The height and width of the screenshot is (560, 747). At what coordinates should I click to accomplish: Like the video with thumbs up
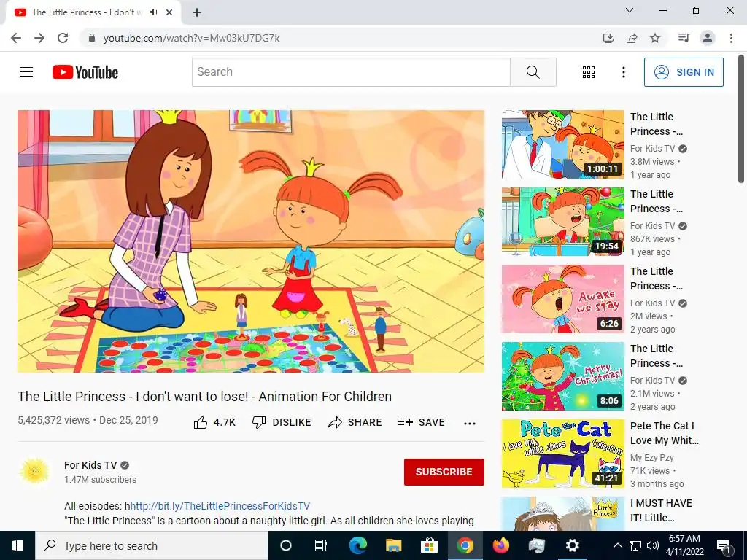pos(215,422)
